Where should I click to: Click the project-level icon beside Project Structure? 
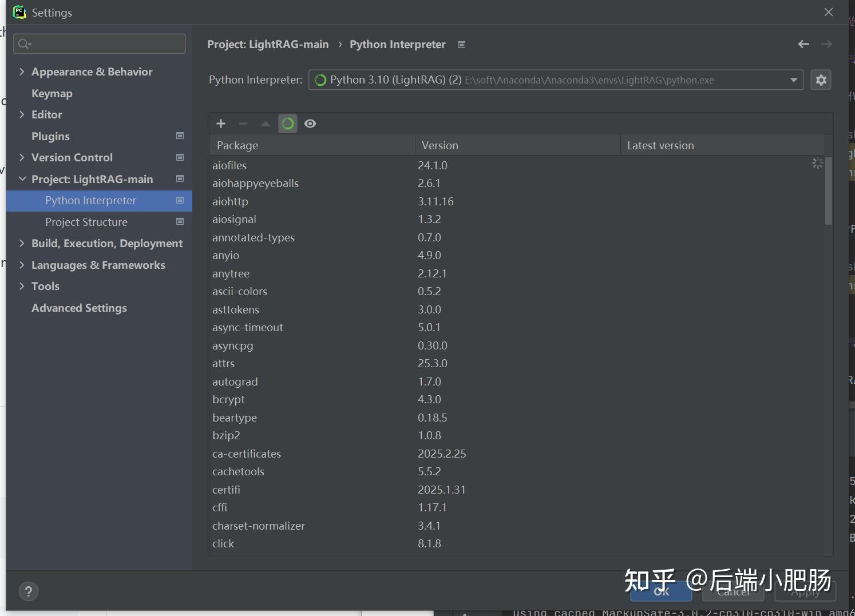[180, 221]
